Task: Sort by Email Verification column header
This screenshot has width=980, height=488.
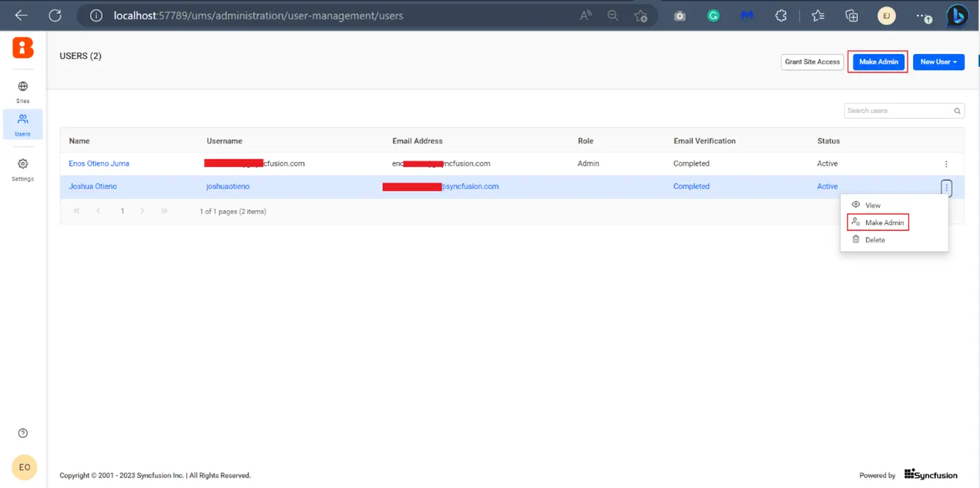Action: tap(704, 141)
